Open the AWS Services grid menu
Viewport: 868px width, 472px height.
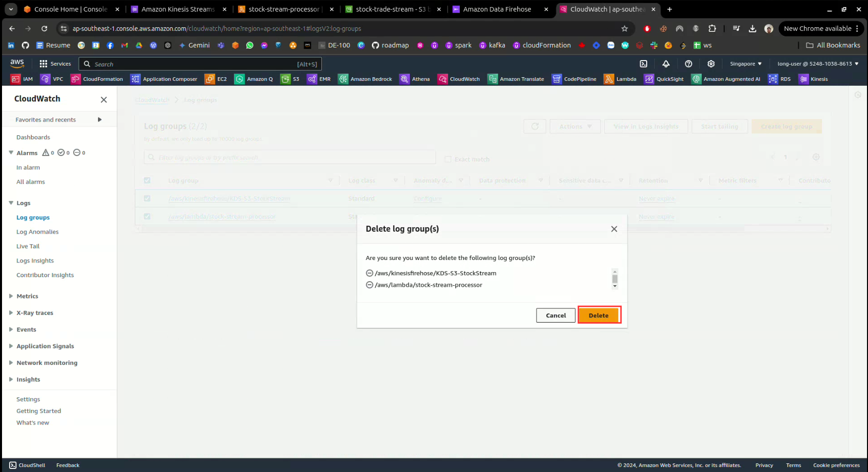[43, 64]
